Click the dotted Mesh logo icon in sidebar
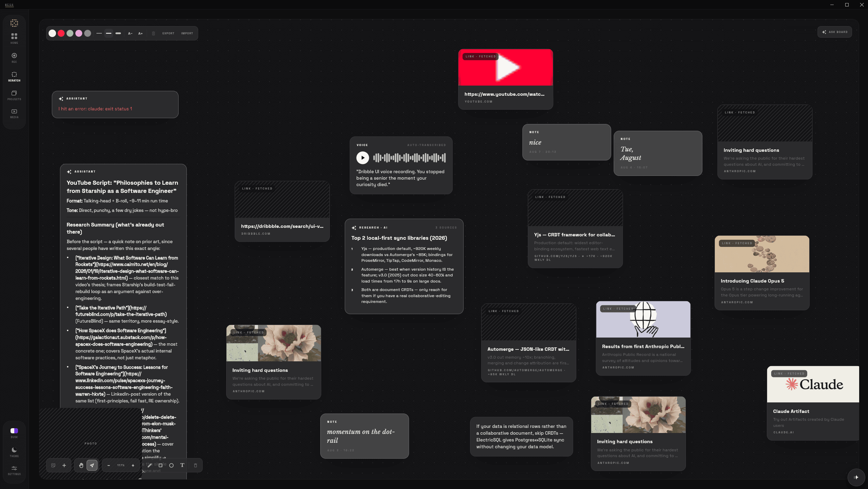The image size is (868, 489). [14, 23]
